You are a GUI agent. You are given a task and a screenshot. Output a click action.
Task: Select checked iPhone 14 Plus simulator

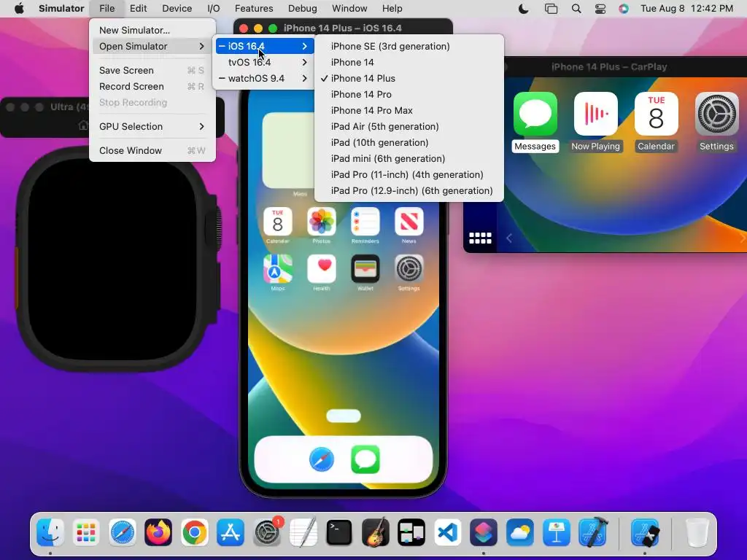coord(409,79)
